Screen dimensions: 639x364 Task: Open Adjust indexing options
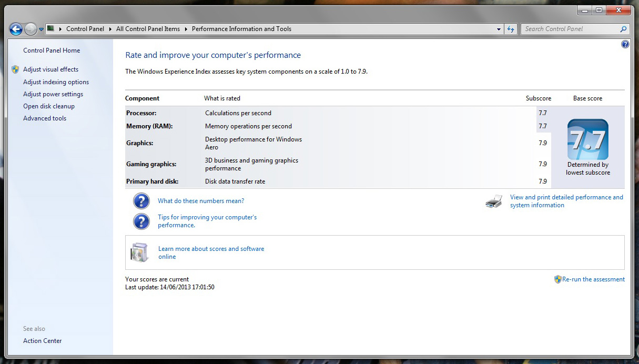[x=56, y=82]
